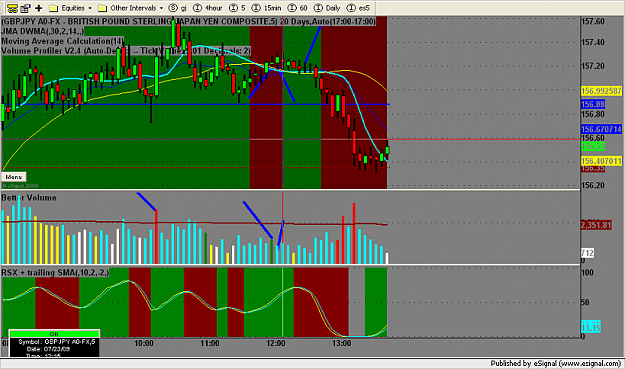Click the 157.20 price axis label
Image resolution: width=625 pixels, height=369 pixels.
(x=593, y=66)
